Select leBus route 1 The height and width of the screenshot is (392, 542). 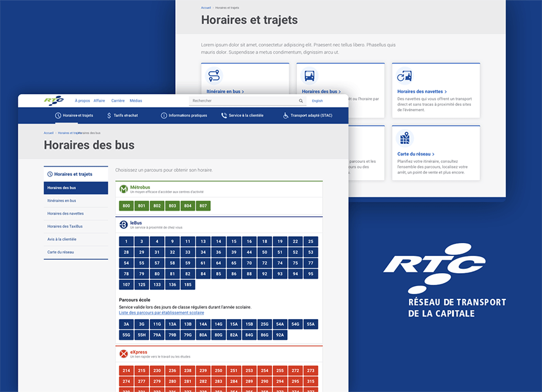click(x=126, y=241)
